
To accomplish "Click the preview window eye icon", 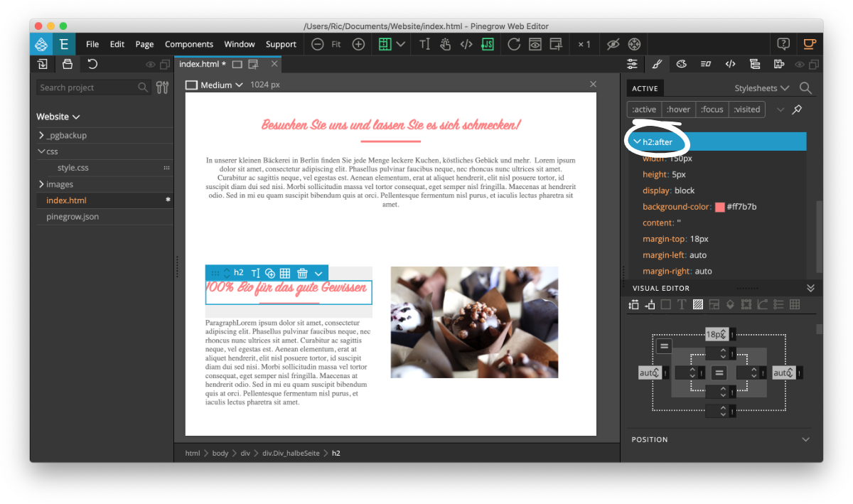I will coord(535,44).
